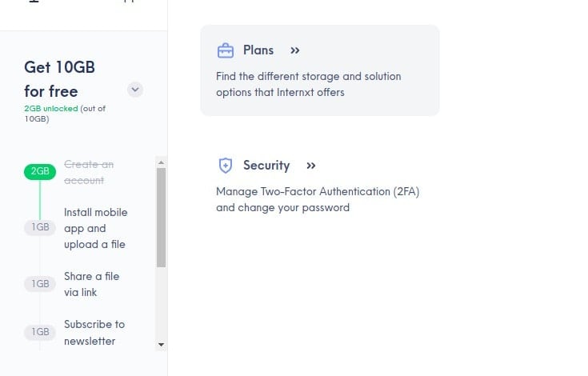The image size is (588, 376).
Task: Click the double-chevron next to Plans
Action: (x=295, y=50)
